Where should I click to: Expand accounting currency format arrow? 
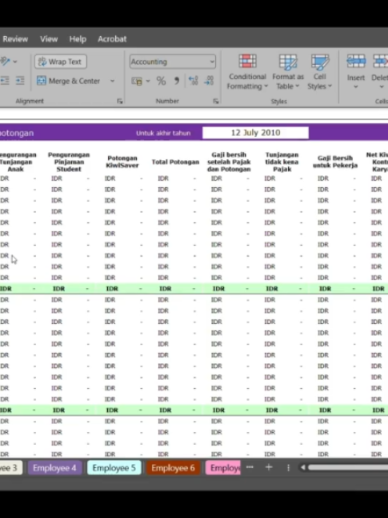[x=148, y=81]
